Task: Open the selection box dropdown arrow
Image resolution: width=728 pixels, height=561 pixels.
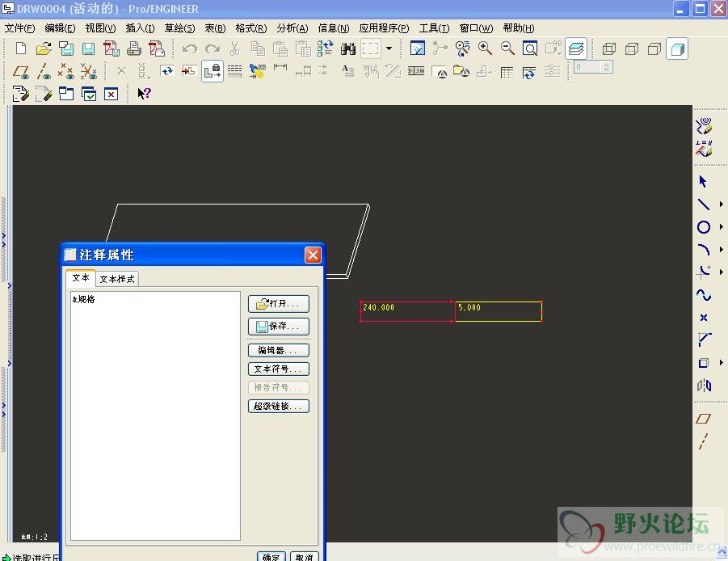Action: click(389, 49)
